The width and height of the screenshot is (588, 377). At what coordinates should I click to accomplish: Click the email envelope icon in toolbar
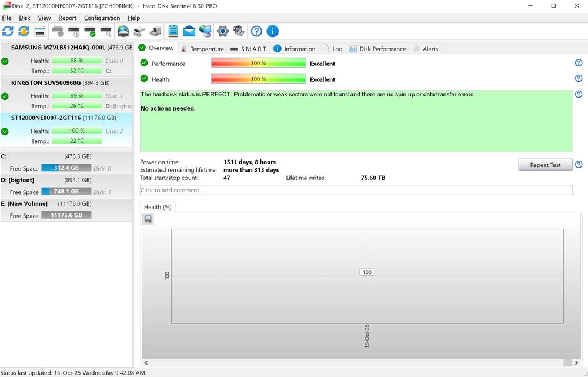pyautogui.click(x=189, y=31)
